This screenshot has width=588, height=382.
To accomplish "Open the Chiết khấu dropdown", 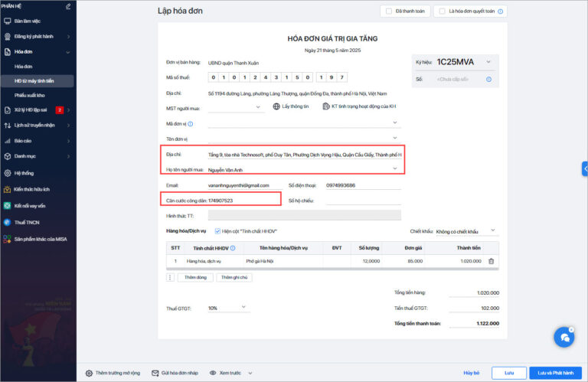I will 493,230.
